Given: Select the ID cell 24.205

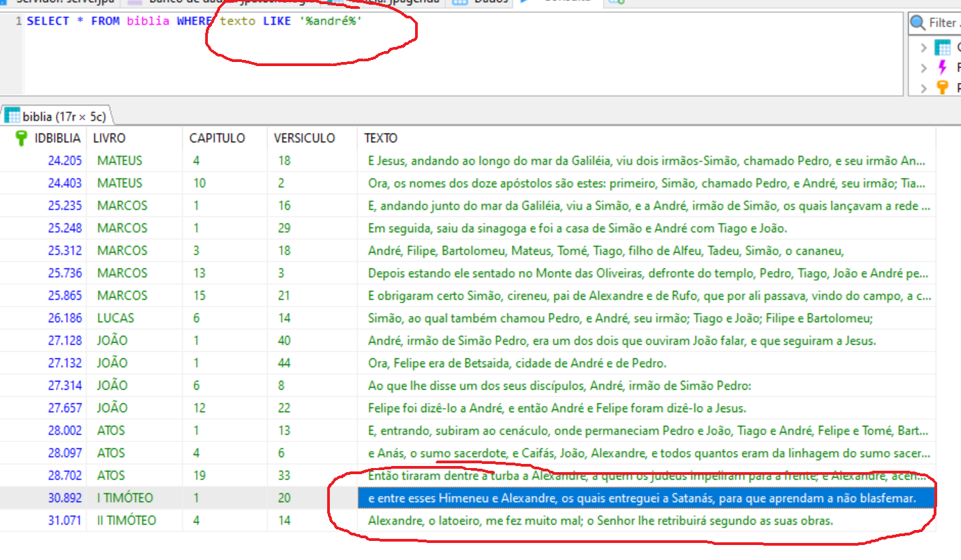Looking at the screenshot, I should click(65, 161).
